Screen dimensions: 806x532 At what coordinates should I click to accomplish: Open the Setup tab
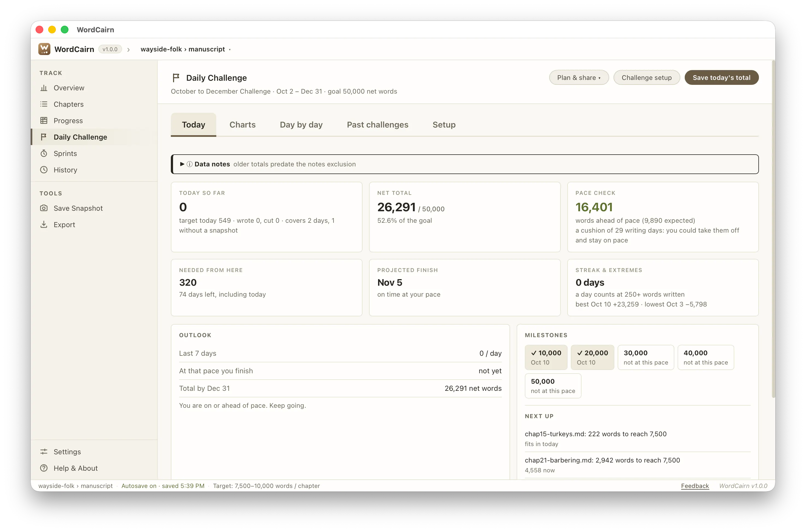pos(444,125)
